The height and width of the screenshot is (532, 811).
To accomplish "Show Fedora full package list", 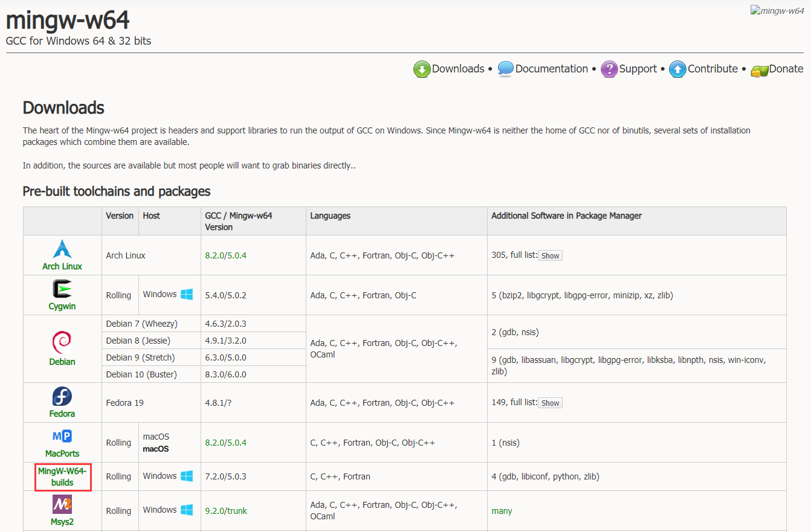I will tap(550, 403).
